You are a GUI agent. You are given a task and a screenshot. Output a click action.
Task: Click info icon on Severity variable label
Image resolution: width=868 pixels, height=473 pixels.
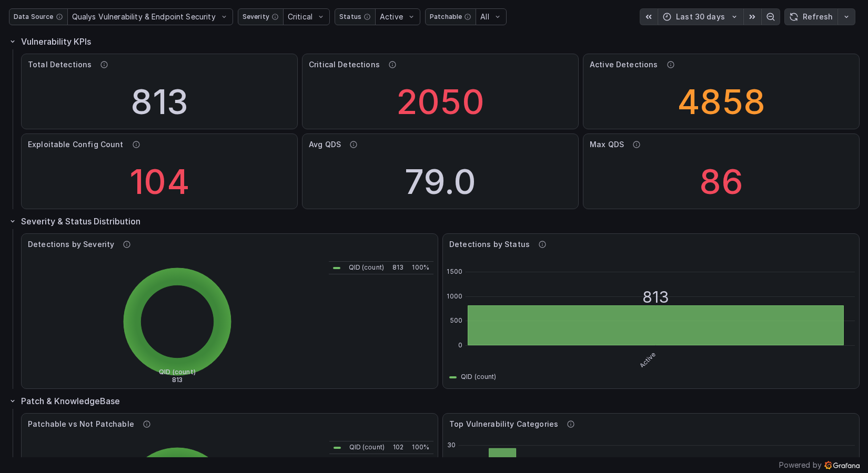[x=275, y=17]
